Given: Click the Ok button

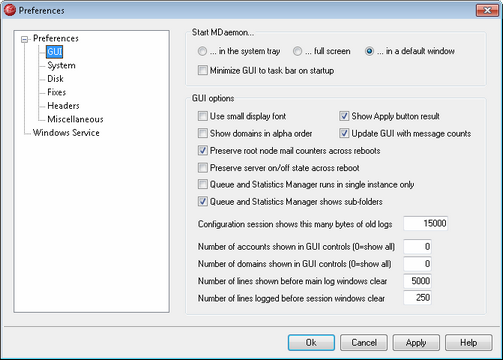Looking at the screenshot, I should pos(311,343).
